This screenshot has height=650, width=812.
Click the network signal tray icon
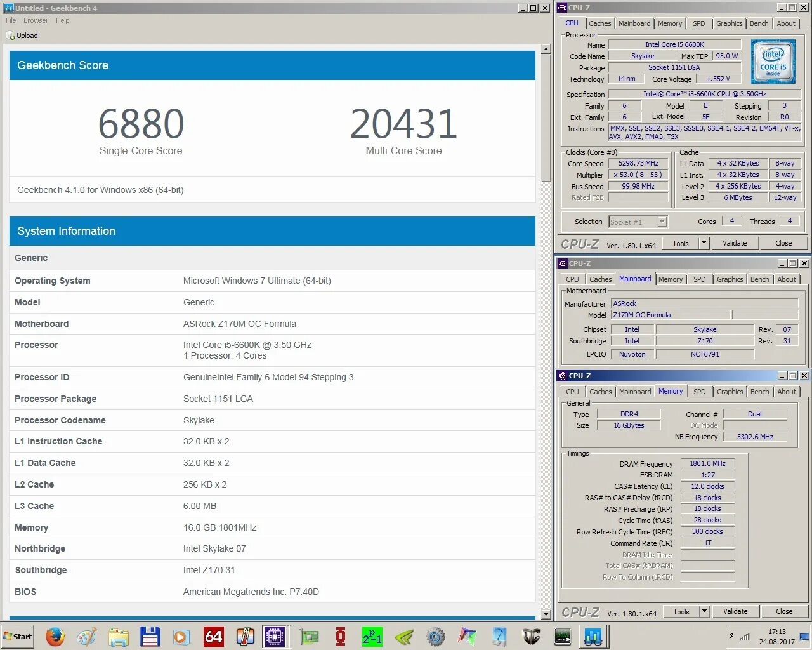[x=745, y=637]
